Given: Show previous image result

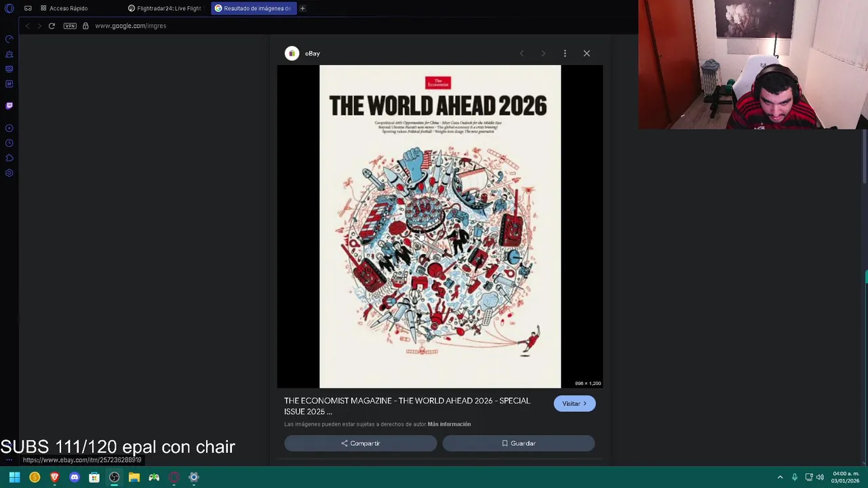Looking at the screenshot, I should click(521, 54).
